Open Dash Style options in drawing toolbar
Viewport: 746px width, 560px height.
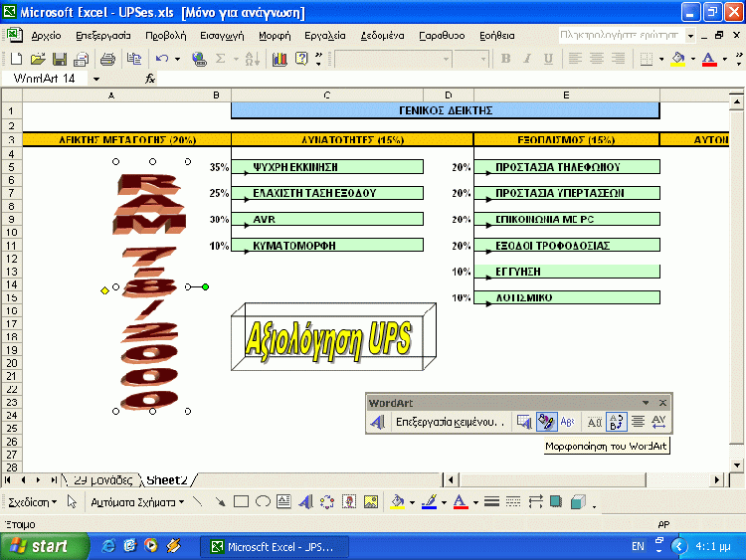click(x=513, y=502)
